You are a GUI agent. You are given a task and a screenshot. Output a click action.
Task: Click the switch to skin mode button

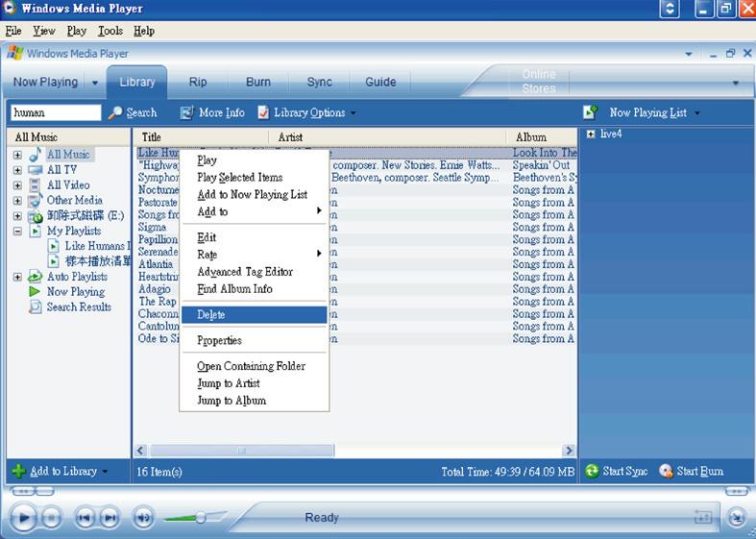point(736,517)
